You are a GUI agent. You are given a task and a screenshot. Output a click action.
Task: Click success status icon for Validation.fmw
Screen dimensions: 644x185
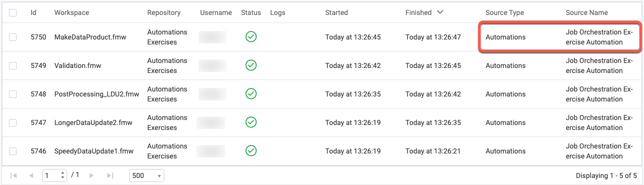coord(251,65)
